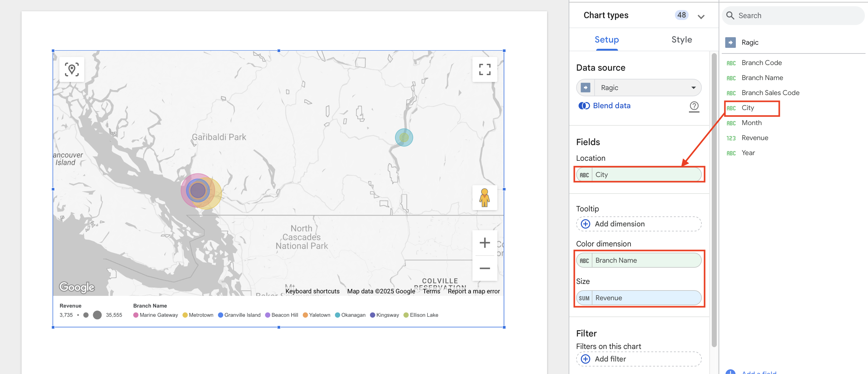This screenshot has height=374, width=868.
Task: Click the 123 icon beside the Revenue field
Action: [x=731, y=138]
